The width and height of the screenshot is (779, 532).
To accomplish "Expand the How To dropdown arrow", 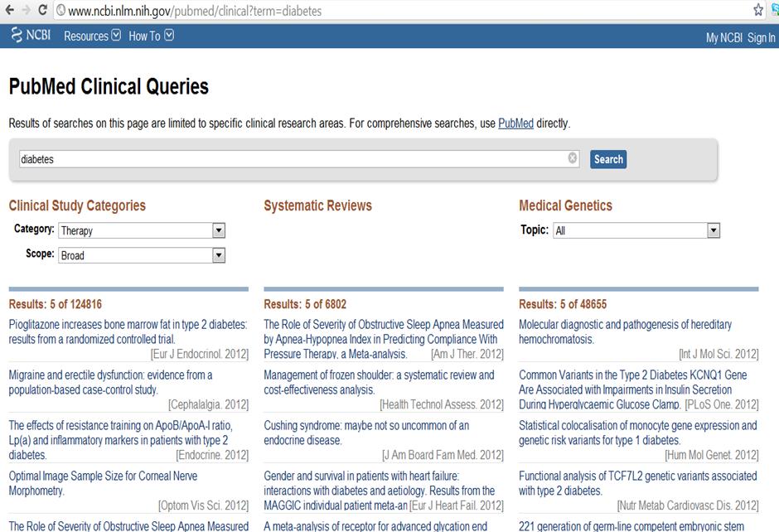I will click(169, 36).
